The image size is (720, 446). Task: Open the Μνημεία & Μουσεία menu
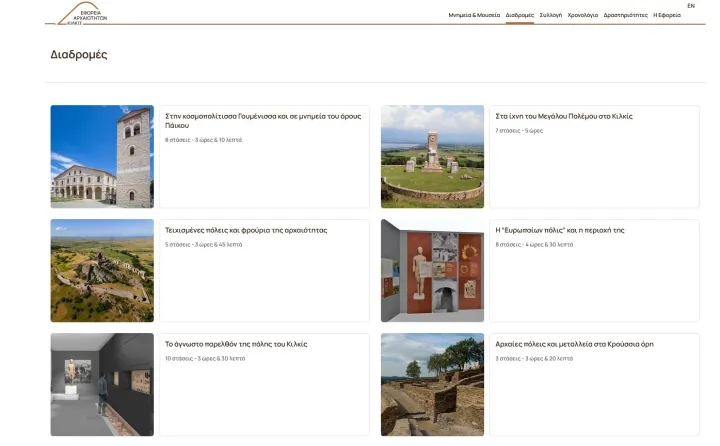pyautogui.click(x=474, y=16)
